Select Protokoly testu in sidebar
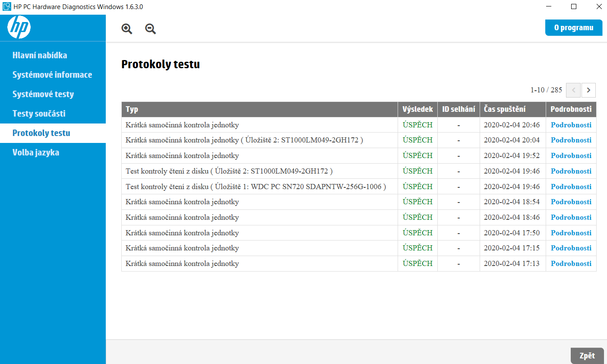 (41, 133)
